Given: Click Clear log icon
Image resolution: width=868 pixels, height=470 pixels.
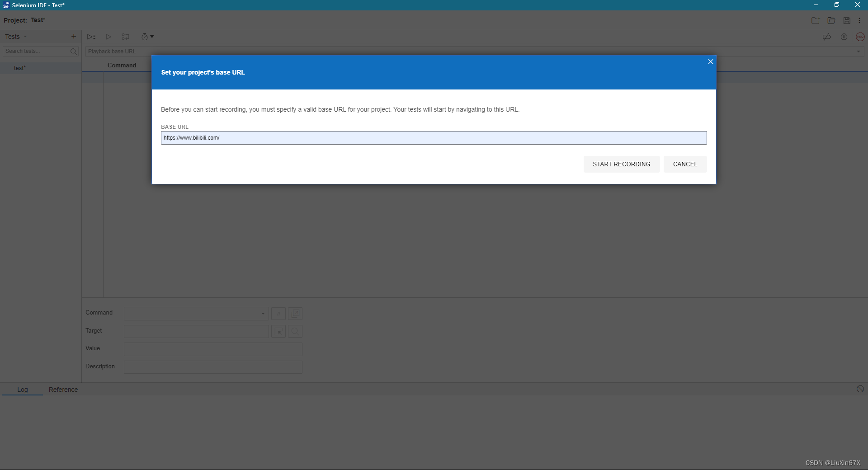Looking at the screenshot, I should (x=860, y=389).
